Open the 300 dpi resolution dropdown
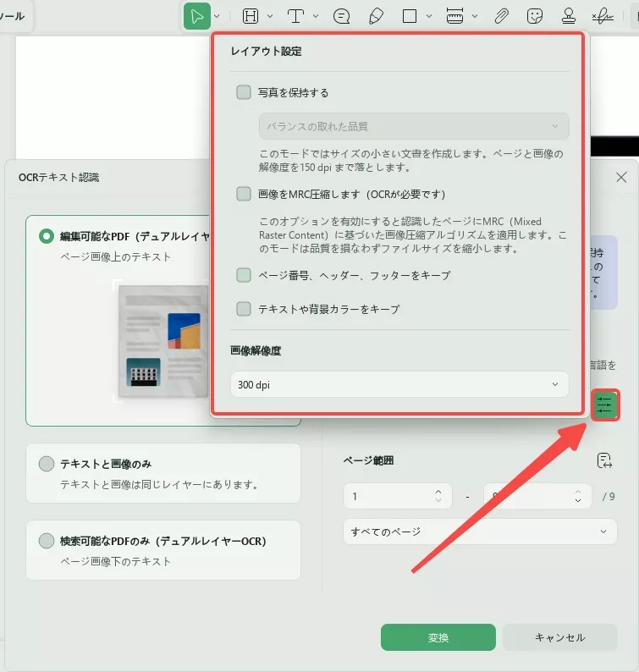Viewport: 639px width, 672px height. coord(399,384)
